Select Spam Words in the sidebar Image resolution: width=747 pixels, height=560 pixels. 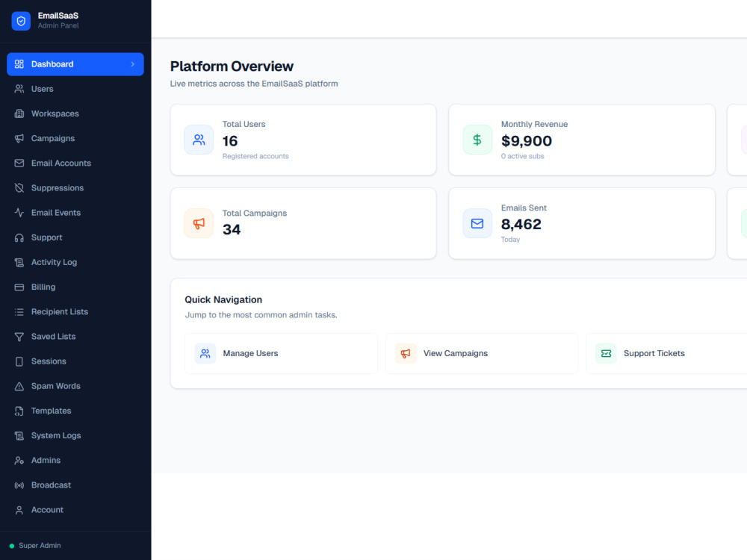(75, 386)
